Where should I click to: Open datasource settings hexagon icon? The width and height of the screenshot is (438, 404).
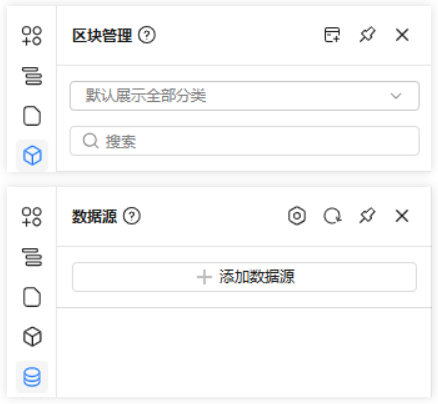coord(297,216)
